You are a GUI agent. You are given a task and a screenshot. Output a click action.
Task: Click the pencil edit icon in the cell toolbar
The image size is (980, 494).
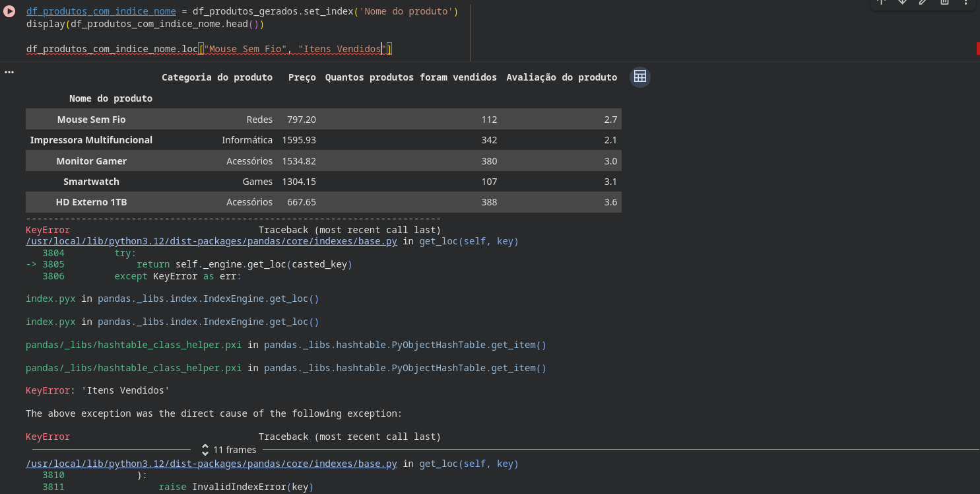tap(923, 2)
